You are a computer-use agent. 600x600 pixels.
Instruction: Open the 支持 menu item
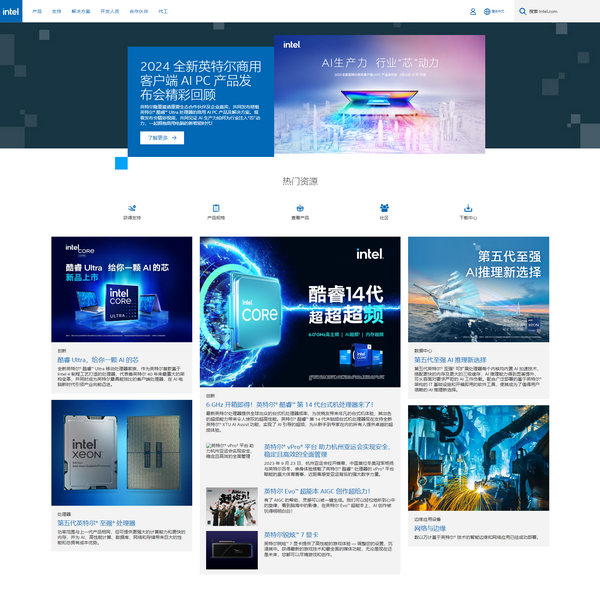coord(57,11)
